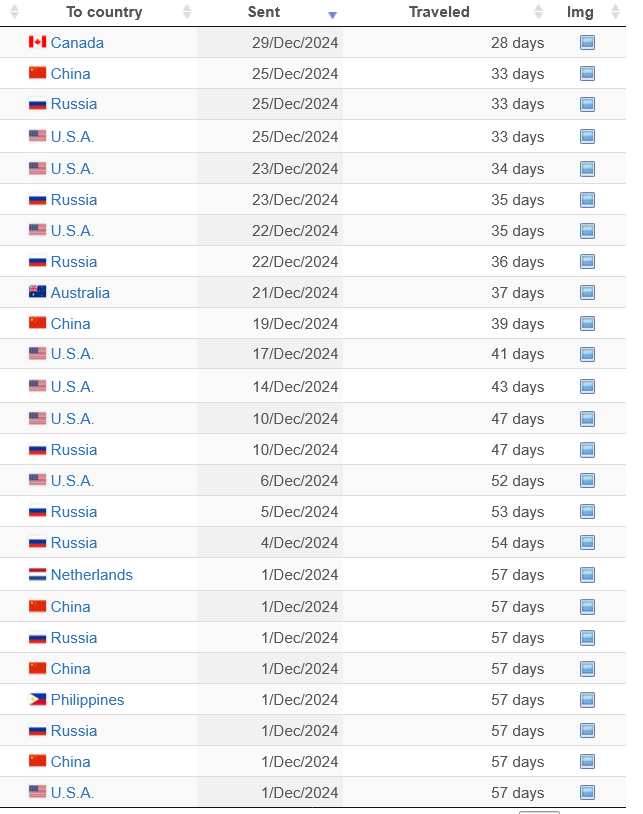Open the image icon in the Canada row
This screenshot has height=814, width=643.
(x=587, y=43)
